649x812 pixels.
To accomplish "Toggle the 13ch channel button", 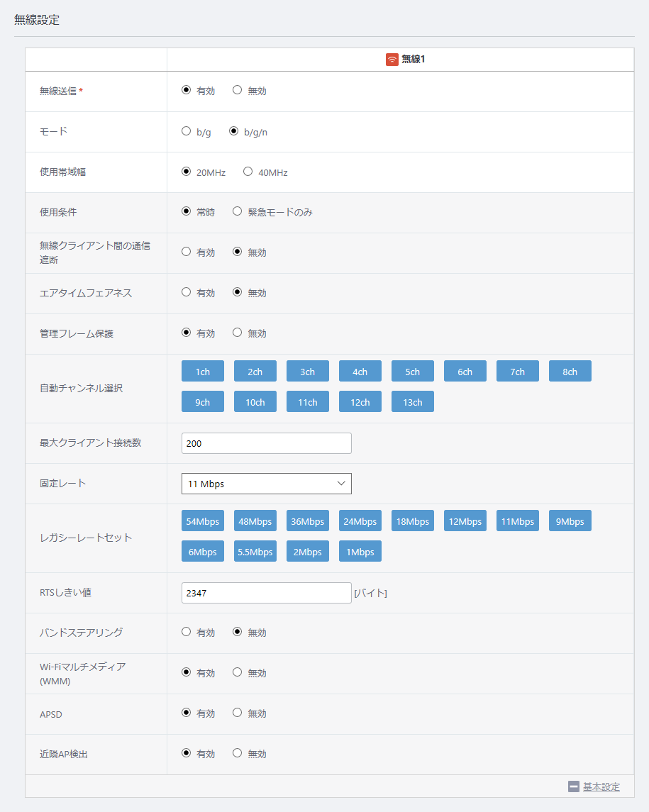I will tap(412, 402).
